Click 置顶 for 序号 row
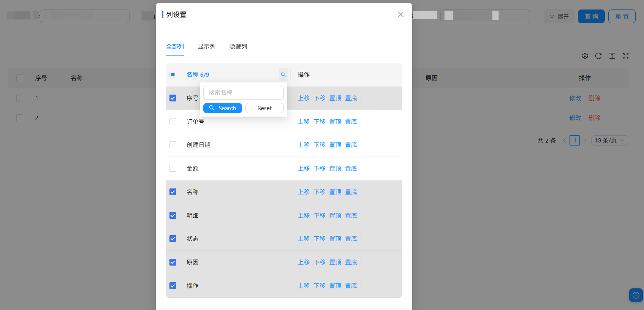Viewport: 644px width, 310px height. 335,98
